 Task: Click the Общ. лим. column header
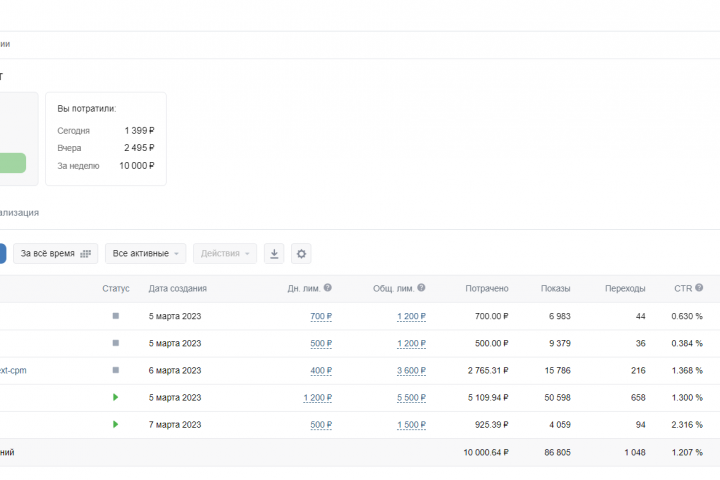[394, 288]
